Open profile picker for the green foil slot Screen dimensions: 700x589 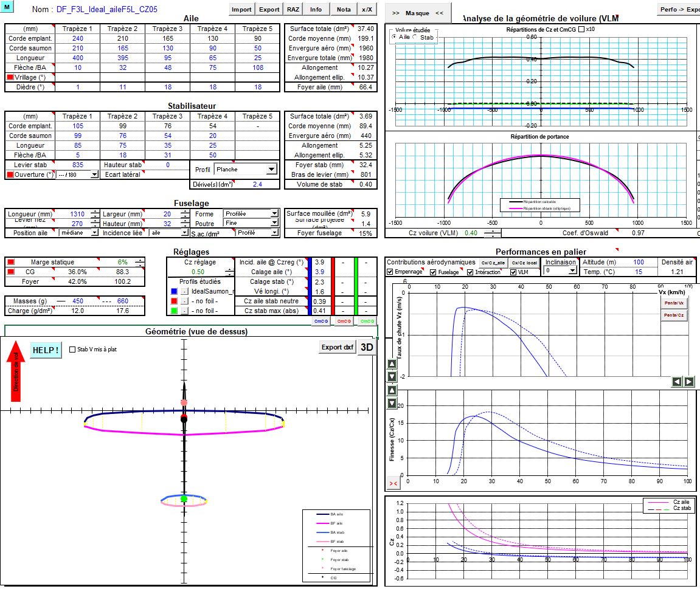184,311
